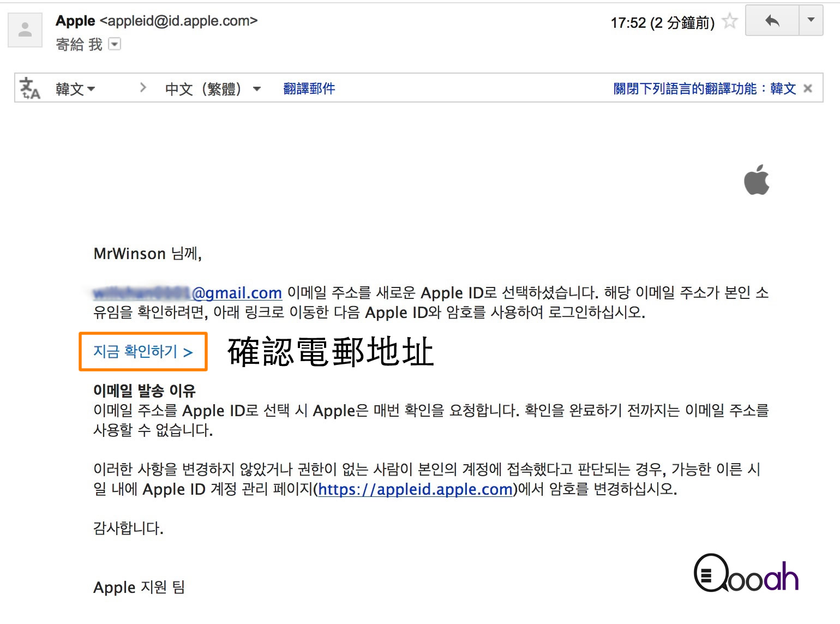This screenshot has height=624, width=840.
Task: Open the 韓文 source language dropdown
Action: pos(75,88)
